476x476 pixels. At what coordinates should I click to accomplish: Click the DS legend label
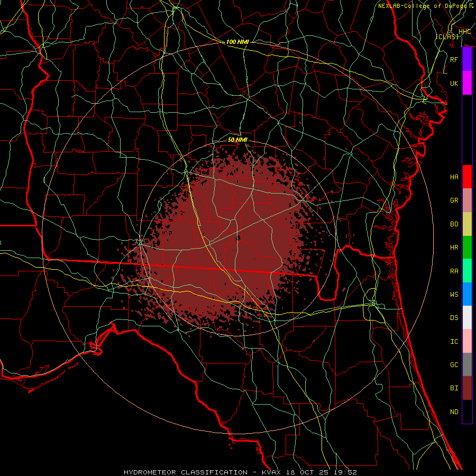454,318
